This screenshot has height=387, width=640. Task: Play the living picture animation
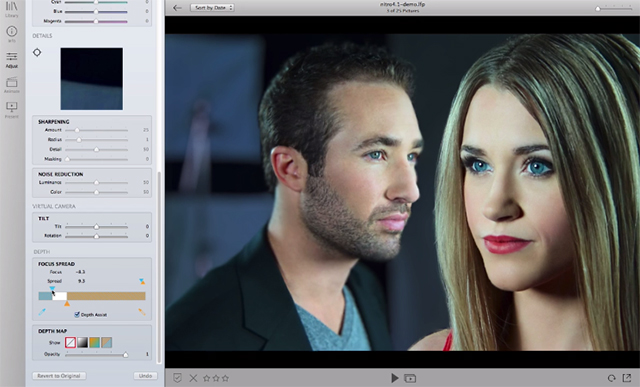[394, 378]
